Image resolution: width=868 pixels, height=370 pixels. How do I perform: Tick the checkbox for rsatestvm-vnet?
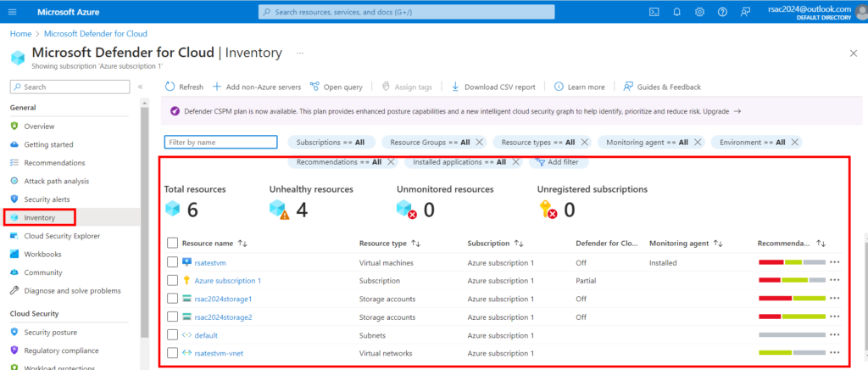172,353
